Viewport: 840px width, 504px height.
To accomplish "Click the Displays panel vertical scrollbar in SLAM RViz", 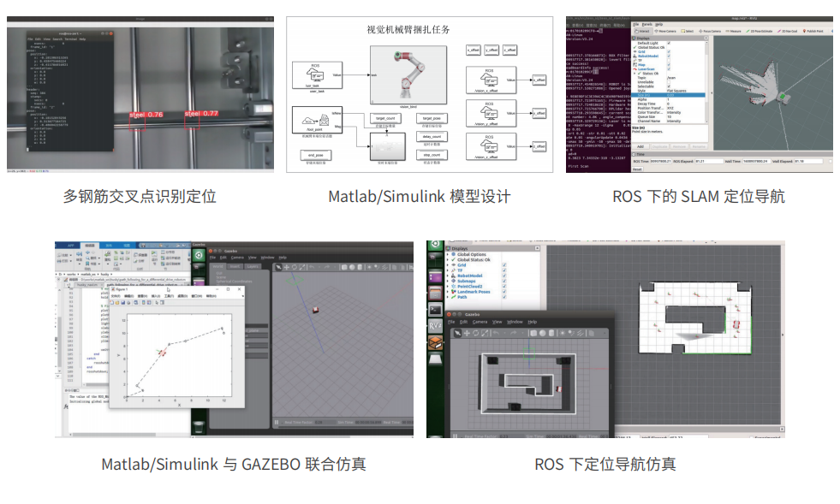I will [x=706, y=81].
